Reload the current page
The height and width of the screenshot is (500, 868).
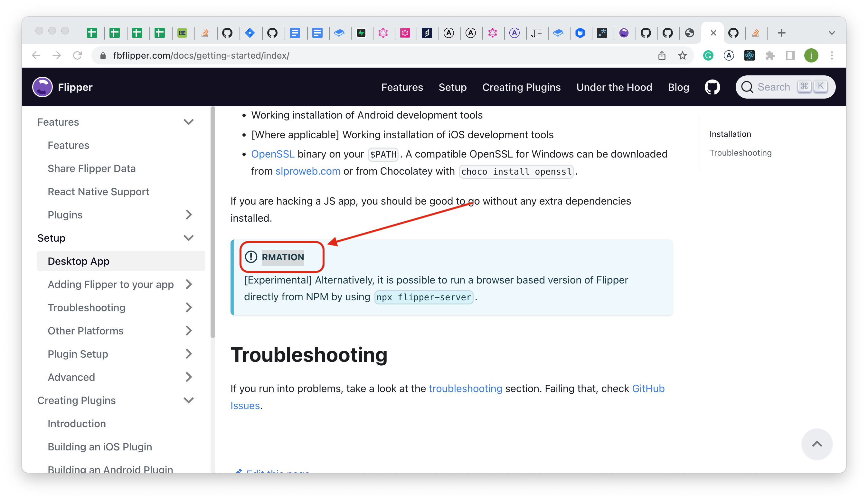pyautogui.click(x=78, y=55)
